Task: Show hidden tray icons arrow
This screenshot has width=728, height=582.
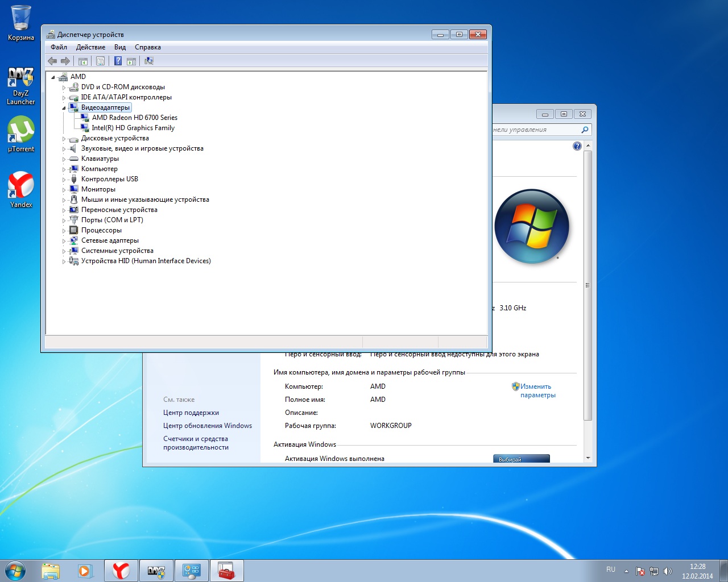Action: pyautogui.click(x=626, y=571)
